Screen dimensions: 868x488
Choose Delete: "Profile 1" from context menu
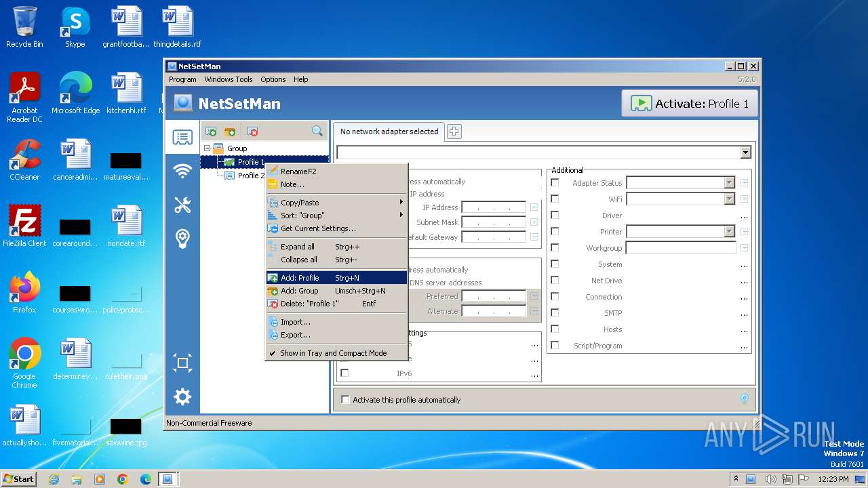click(x=336, y=304)
